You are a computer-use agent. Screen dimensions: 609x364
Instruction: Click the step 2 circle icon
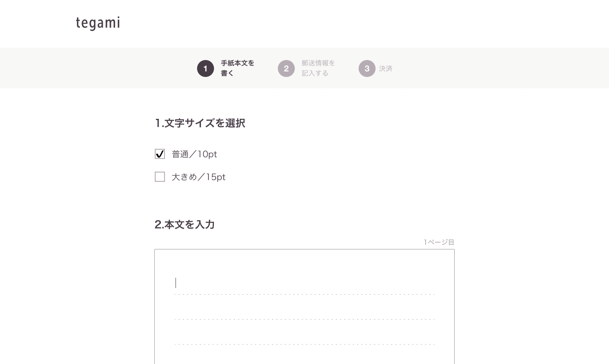point(286,68)
